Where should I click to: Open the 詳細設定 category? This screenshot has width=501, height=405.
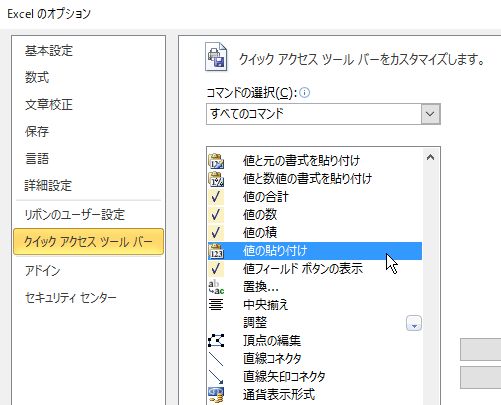pos(48,185)
